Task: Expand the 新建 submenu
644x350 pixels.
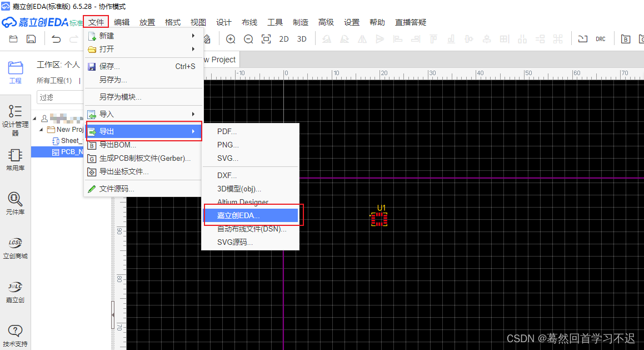Action: (x=143, y=36)
